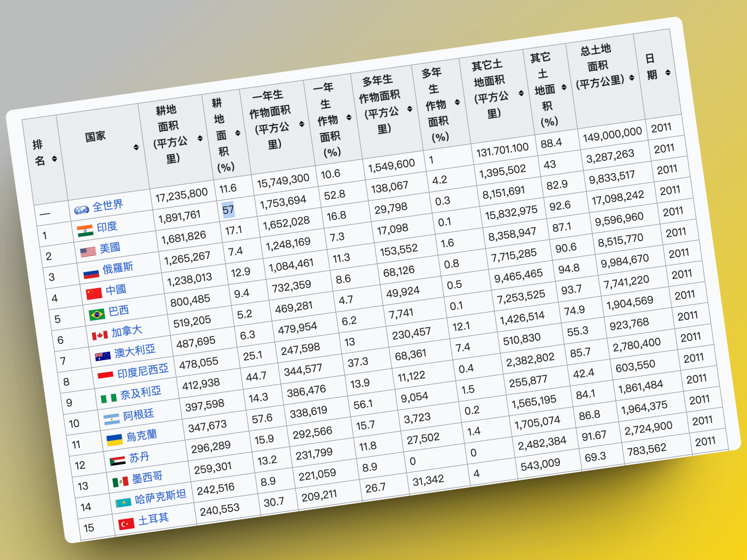Sort table by 排名 column arrows

pyautogui.click(x=54, y=159)
